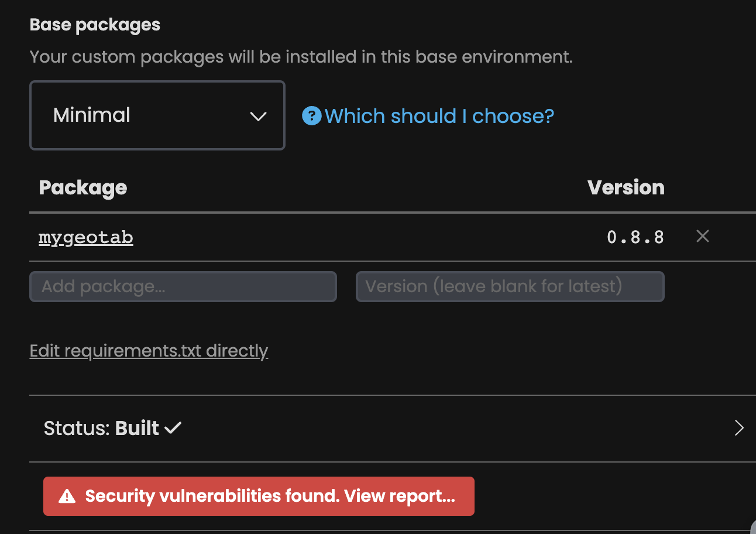756x534 pixels.
Task: Click the Version (leave blank for latest) field
Action: (x=510, y=286)
